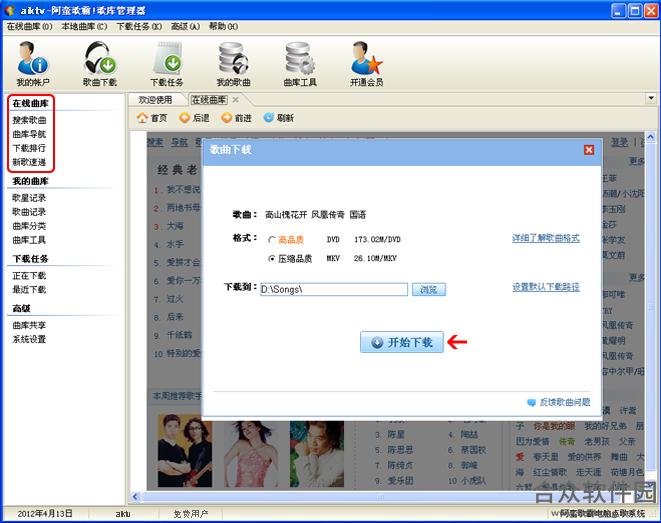Click the third recommended singer photo
This screenshot has height=523, width=661.
click(x=317, y=453)
